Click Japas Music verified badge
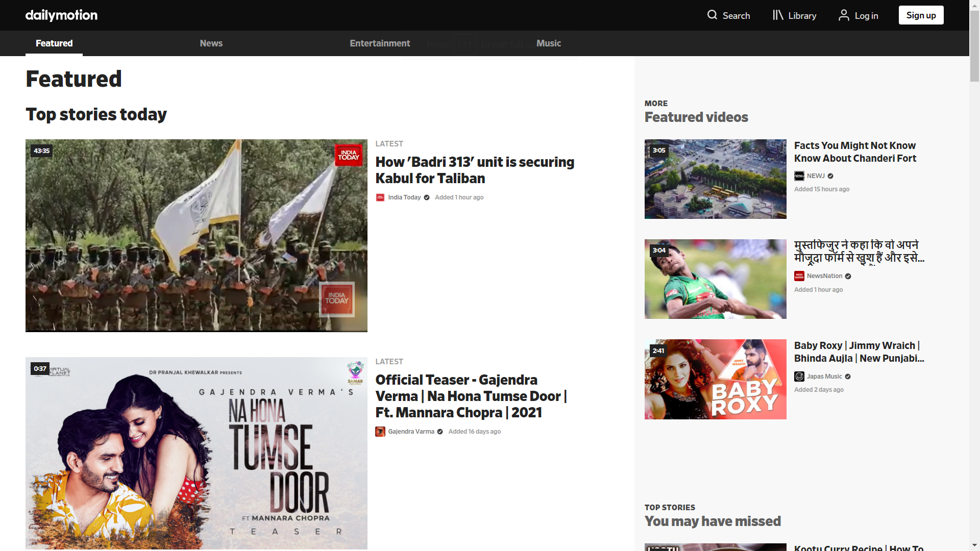 coord(848,377)
